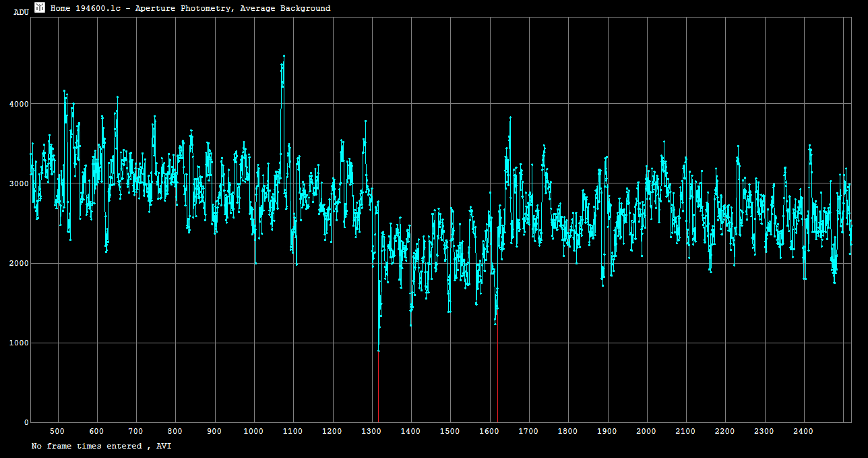This screenshot has height=458, width=868.
Task: Click the x-axis frame label '1900'
Action: coord(607,431)
